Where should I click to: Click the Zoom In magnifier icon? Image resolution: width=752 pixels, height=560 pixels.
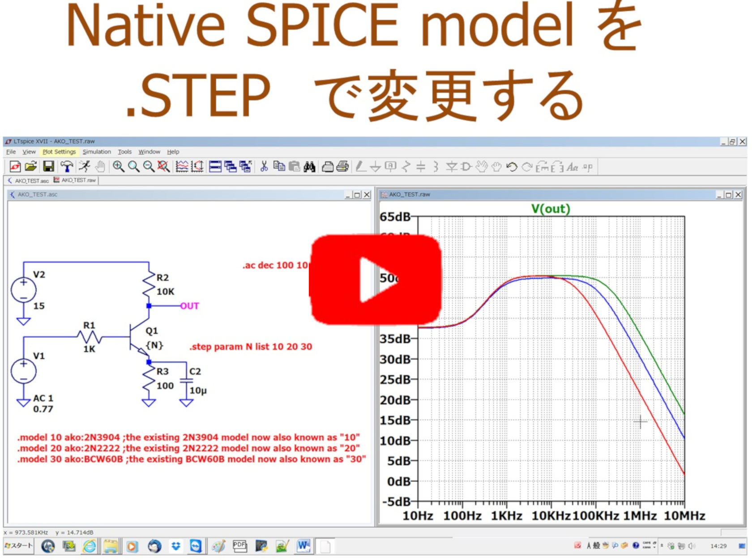tap(118, 167)
